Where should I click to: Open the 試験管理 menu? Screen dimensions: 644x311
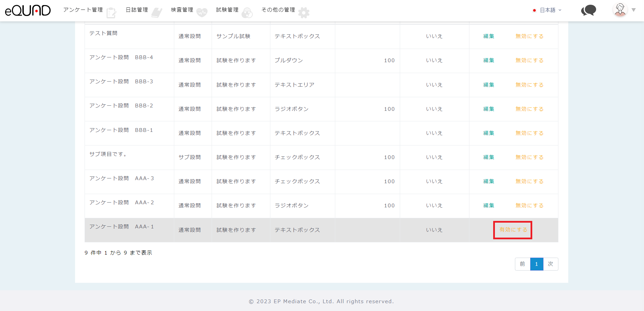(x=227, y=10)
